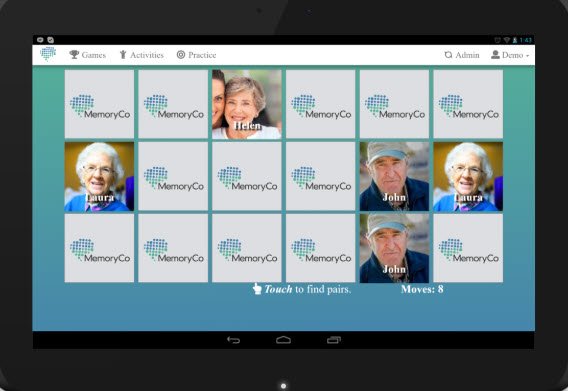Click the "Touch to find pairs." hint text
Screen dimensions: 568x391
click(308, 289)
